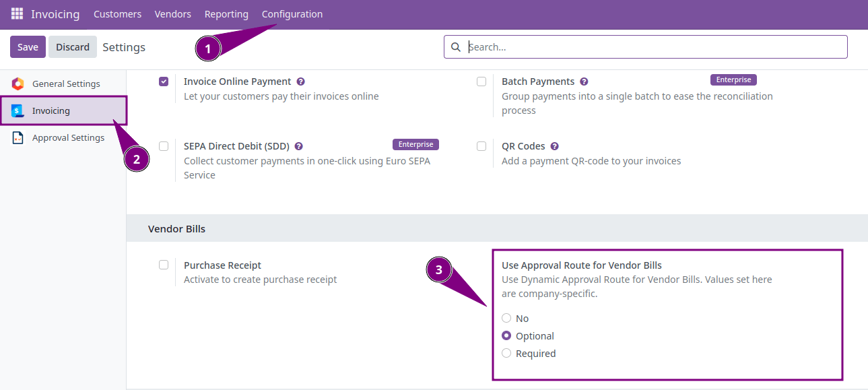868x390 pixels.
Task: Open Approval Settings section
Action: click(68, 137)
